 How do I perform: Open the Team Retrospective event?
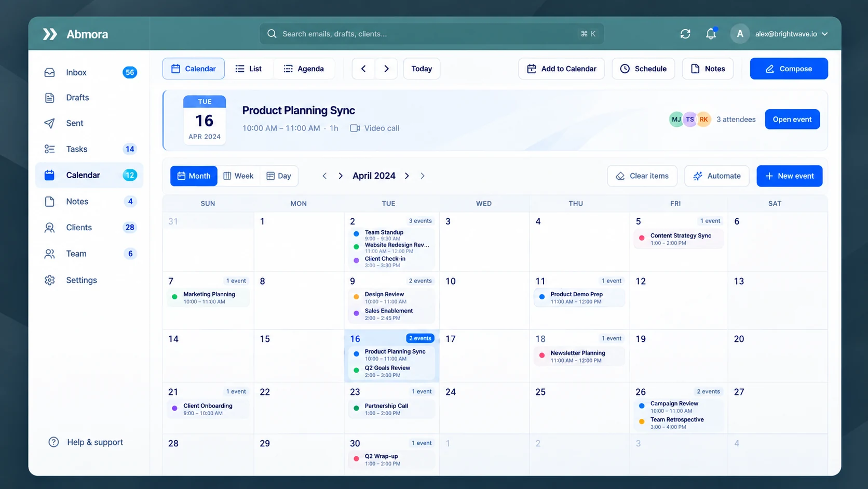click(x=678, y=423)
